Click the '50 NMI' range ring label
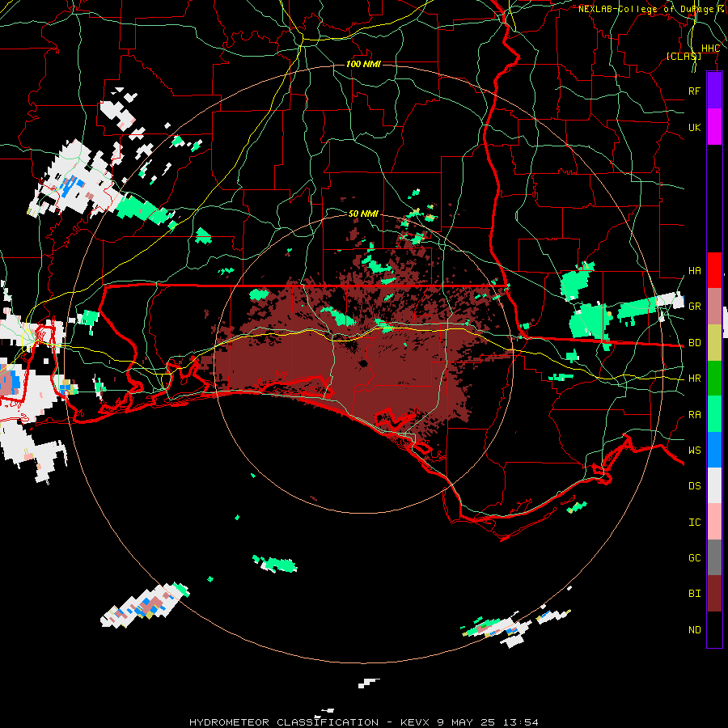The width and height of the screenshot is (728, 728). coord(363,214)
